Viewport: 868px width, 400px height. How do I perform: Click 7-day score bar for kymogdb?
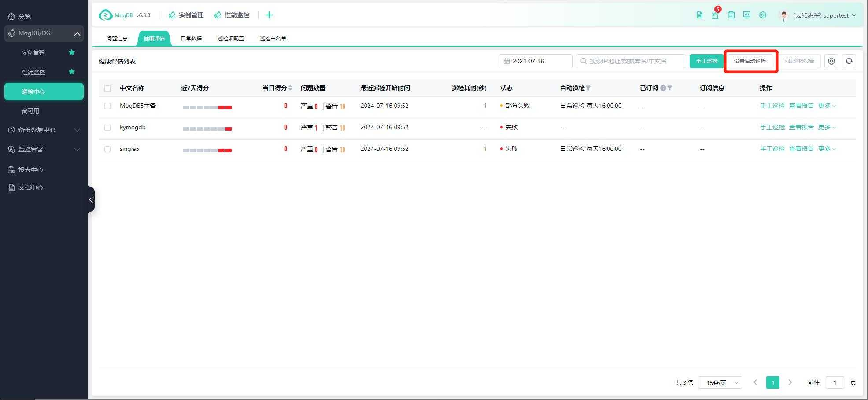[x=207, y=129]
